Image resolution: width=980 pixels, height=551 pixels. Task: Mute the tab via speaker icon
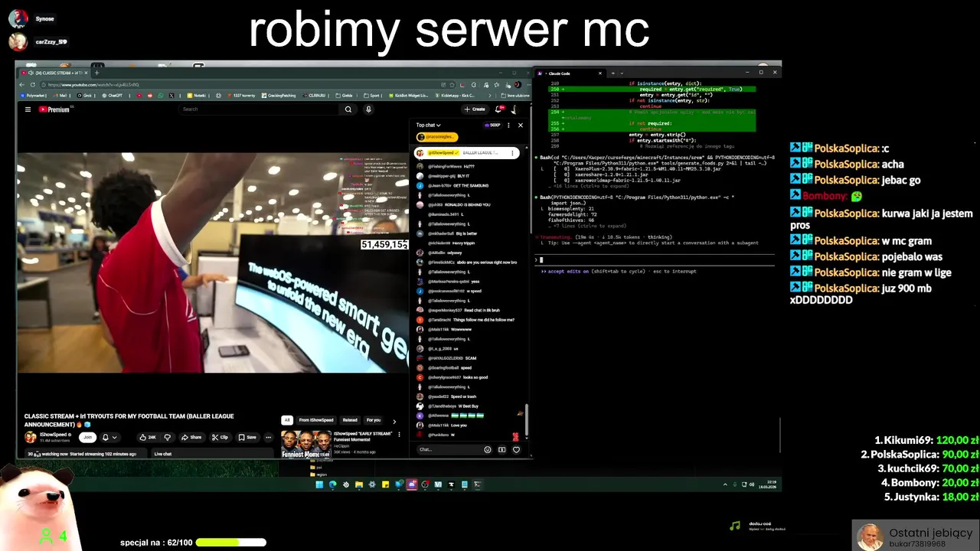coord(31,73)
